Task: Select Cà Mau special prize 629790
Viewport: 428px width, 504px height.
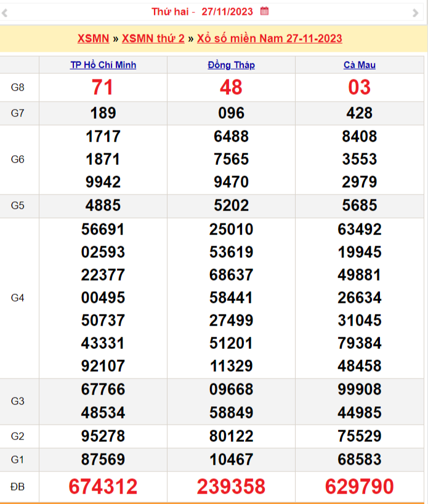Action: click(359, 487)
